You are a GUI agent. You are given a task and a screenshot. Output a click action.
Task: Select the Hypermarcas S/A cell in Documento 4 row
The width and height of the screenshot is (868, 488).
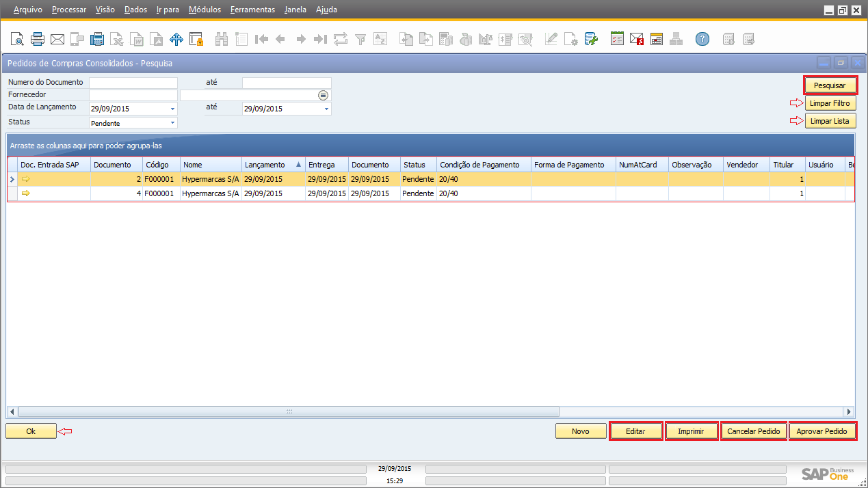[211, 193]
